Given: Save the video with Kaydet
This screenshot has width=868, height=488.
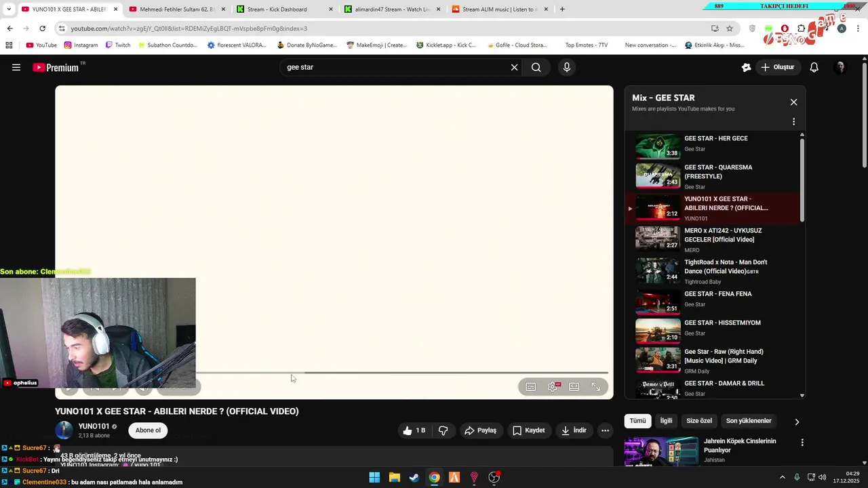Looking at the screenshot, I should click(528, 430).
